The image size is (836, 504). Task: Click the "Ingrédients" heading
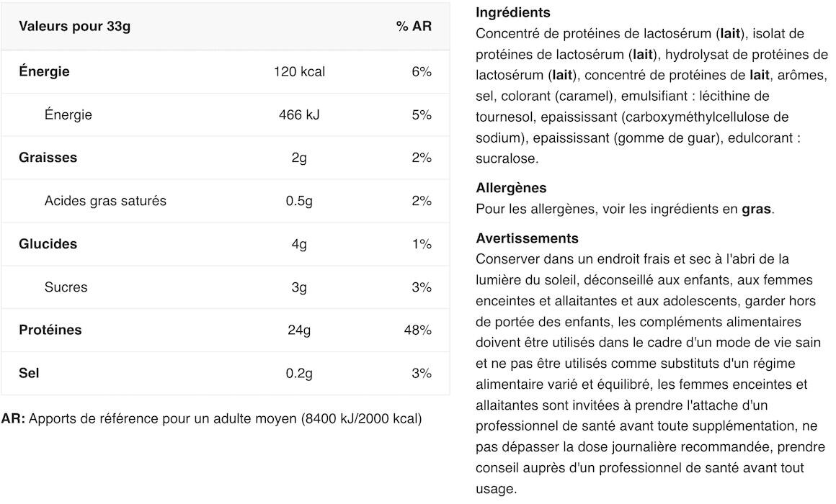coord(512,12)
